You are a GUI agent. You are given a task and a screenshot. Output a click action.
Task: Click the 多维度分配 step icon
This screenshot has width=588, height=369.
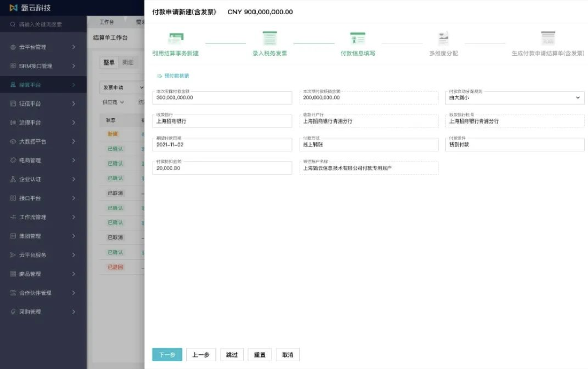[x=444, y=38]
